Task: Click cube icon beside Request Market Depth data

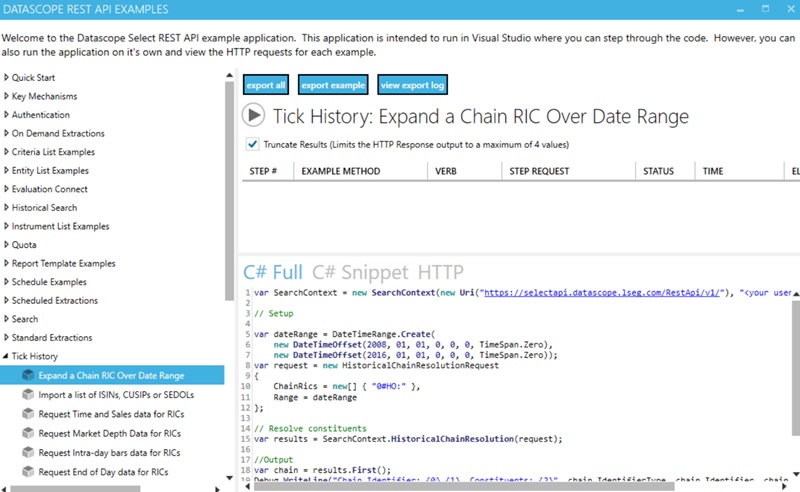Action: point(28,433)
